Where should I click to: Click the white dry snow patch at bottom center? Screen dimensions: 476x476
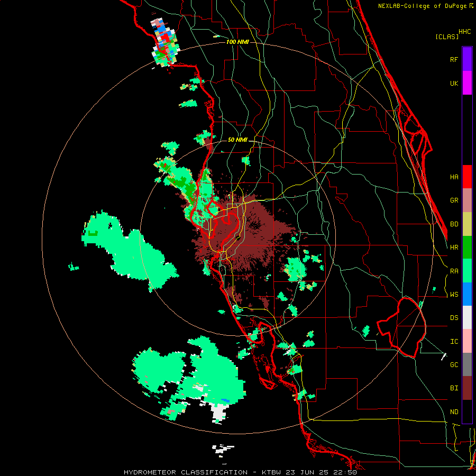219,413
